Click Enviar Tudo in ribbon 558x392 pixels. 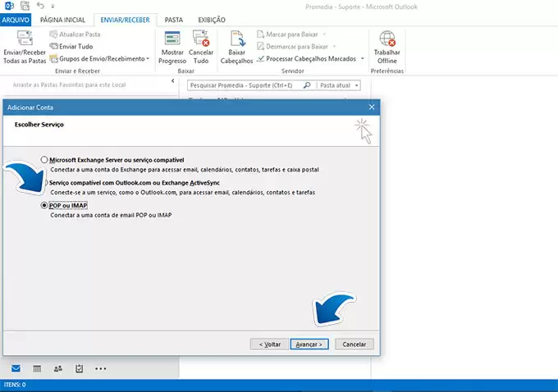[x=71, y=46]
